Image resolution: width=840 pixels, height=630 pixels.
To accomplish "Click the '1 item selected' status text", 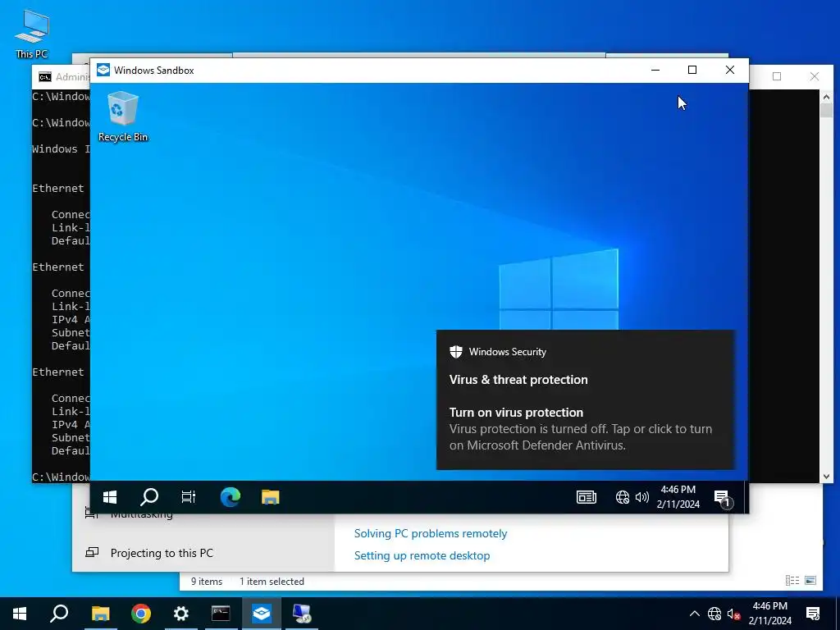I will (x=272, y=582).
